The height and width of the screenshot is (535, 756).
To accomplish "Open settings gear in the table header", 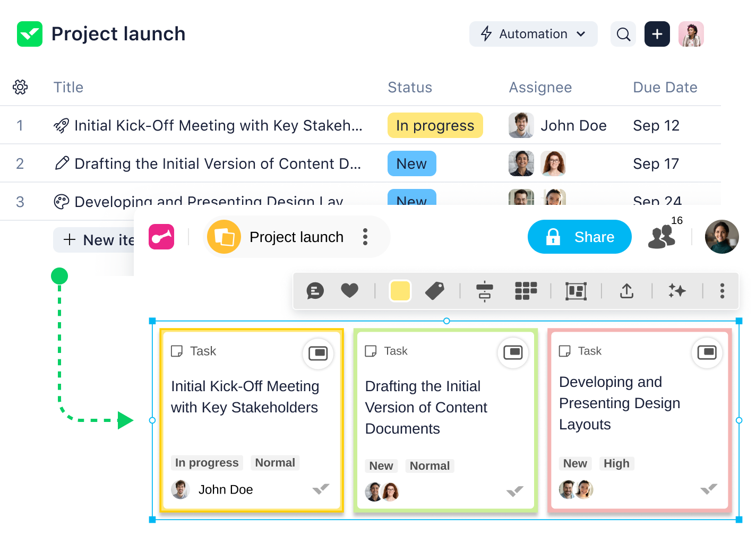I will 20,87.
